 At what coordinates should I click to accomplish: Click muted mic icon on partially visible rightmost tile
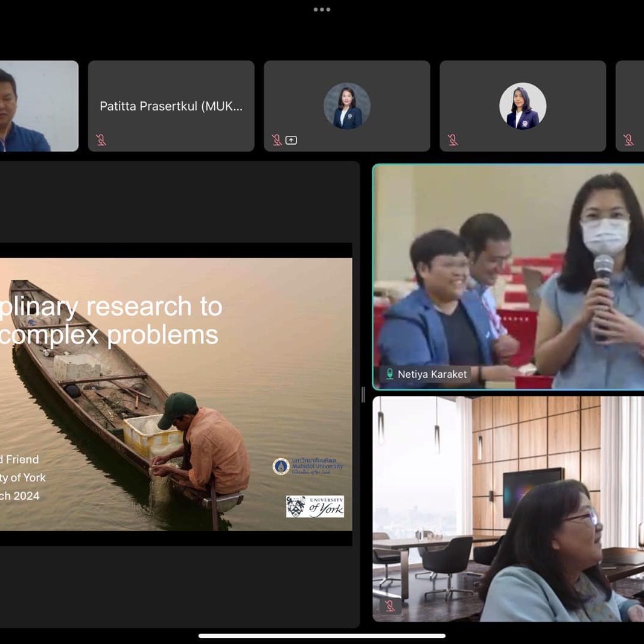(628, 140)
